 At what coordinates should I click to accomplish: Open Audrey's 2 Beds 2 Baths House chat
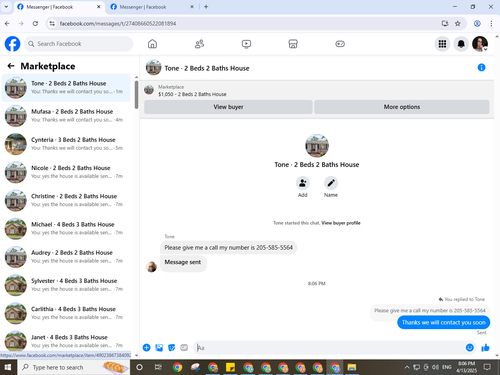click(x=66, y=257)
